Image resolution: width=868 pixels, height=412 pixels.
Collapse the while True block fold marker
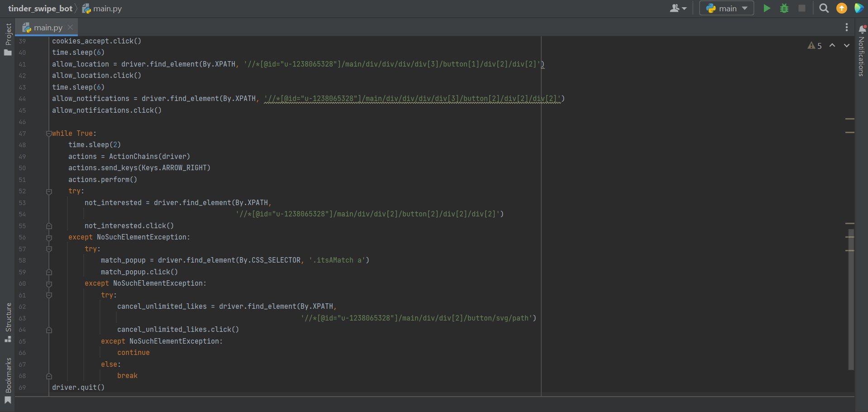coord(49,133)
